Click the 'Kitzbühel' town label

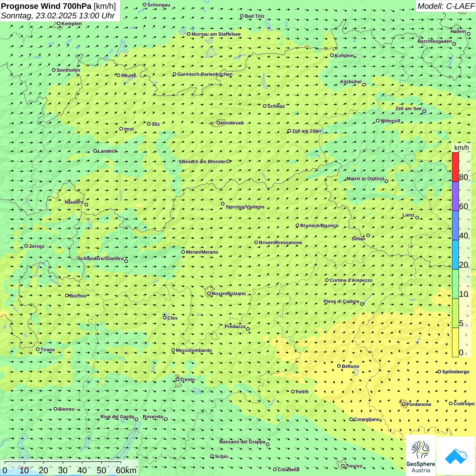(x=351, y=82)
